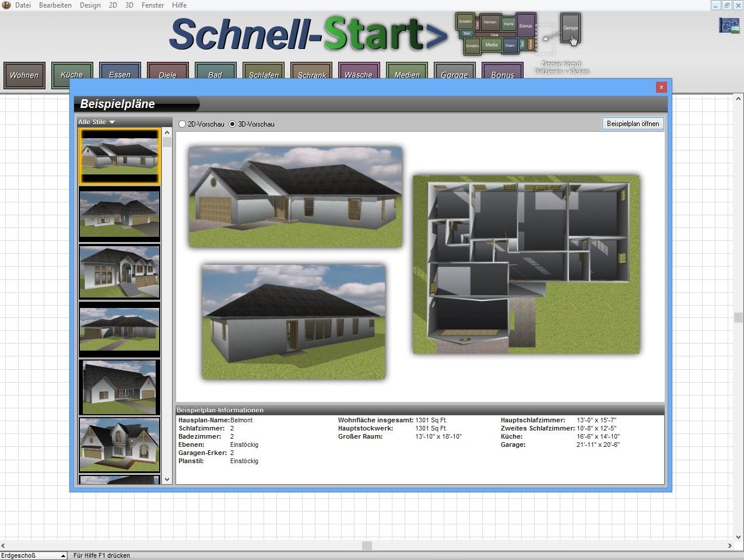Select the first highlighted house thumbnail
The width and height of the screenshot is (744, 560).
tap(120, 156)
